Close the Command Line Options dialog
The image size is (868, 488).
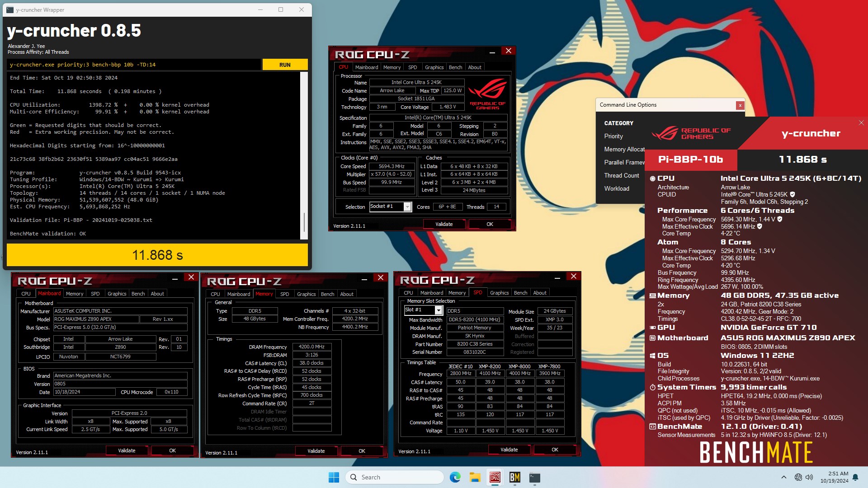[x=740, y=105]
